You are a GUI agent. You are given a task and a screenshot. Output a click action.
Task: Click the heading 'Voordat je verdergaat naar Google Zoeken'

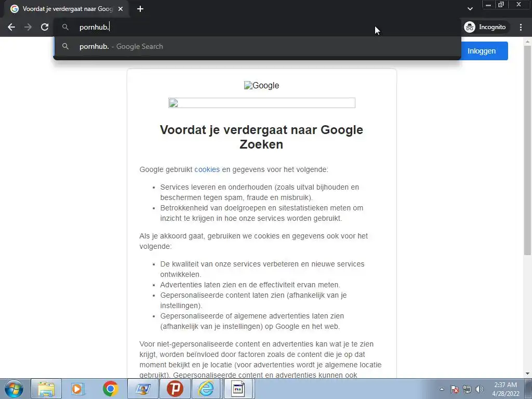click(262, 137)
